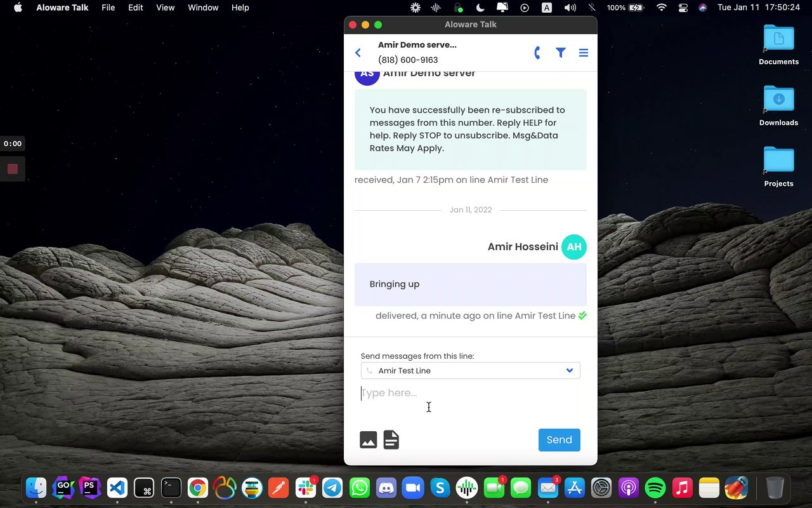This screenshot has width=812, height=508.
Task: Open Music from the Dock
Action: pos(683,488)
